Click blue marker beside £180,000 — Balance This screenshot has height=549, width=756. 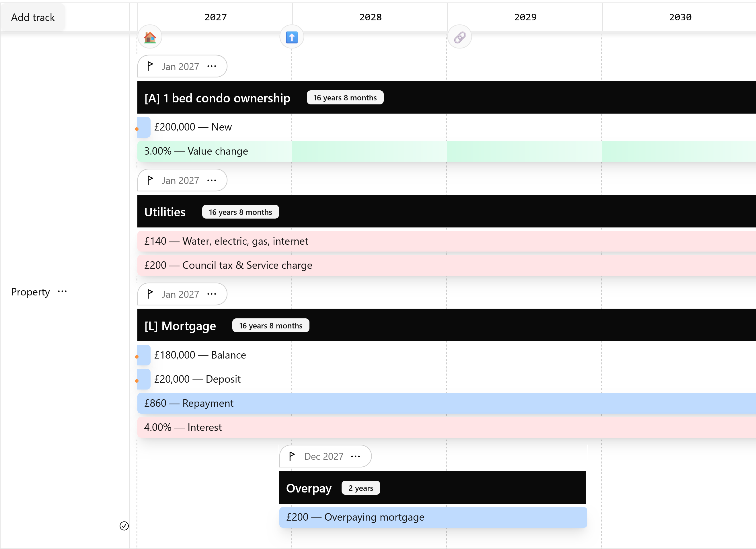[x=144, y=355]
